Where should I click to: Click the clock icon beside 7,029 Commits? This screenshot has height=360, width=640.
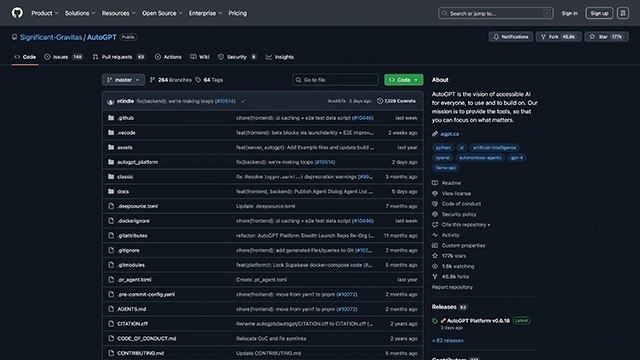(x=380, y=101)
